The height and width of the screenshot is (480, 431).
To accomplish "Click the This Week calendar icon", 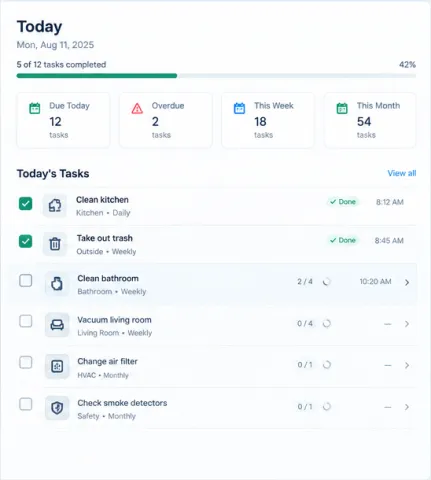I will [x=239, y=108].
